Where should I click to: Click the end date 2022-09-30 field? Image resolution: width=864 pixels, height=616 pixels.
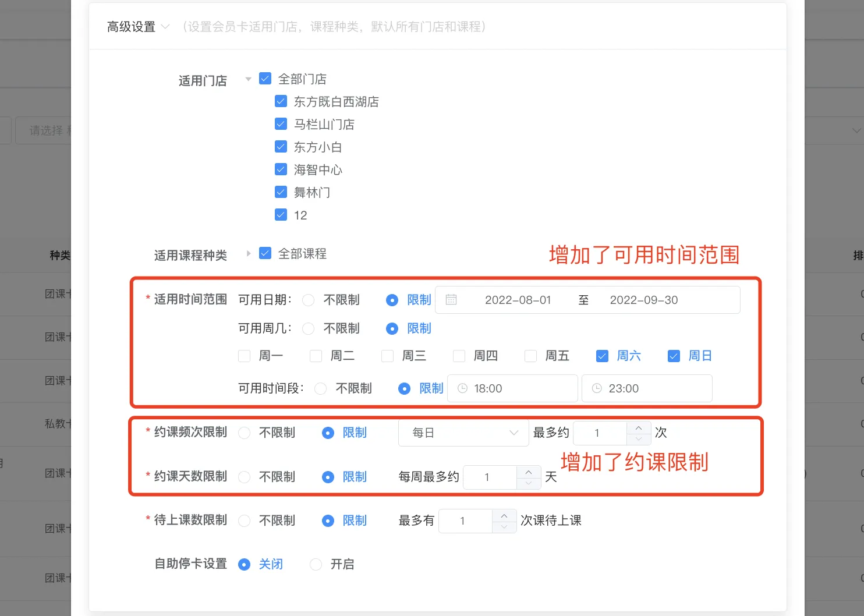pyautogui.click(x=643, y=300)
